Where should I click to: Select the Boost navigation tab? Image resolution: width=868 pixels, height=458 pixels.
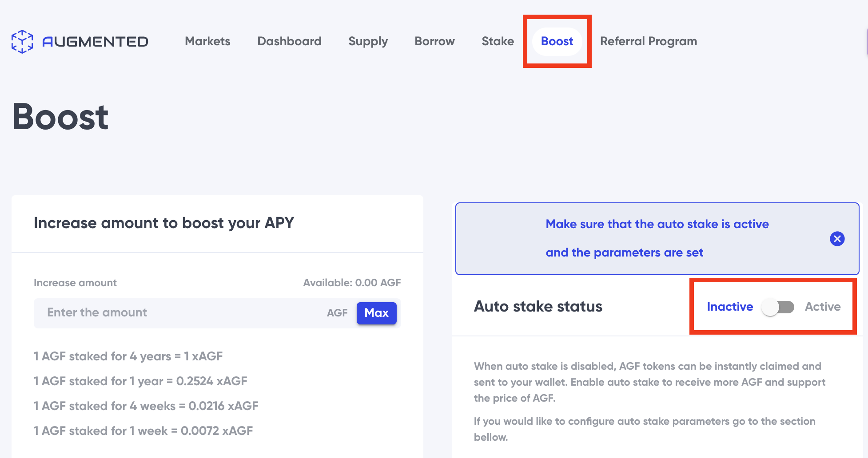[x=557, y=41]
